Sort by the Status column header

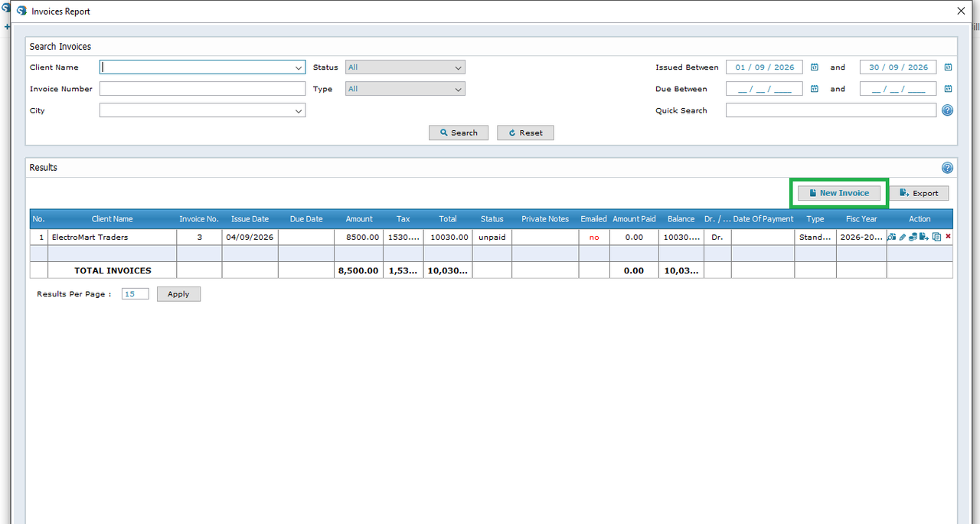(x=492, y=219)
